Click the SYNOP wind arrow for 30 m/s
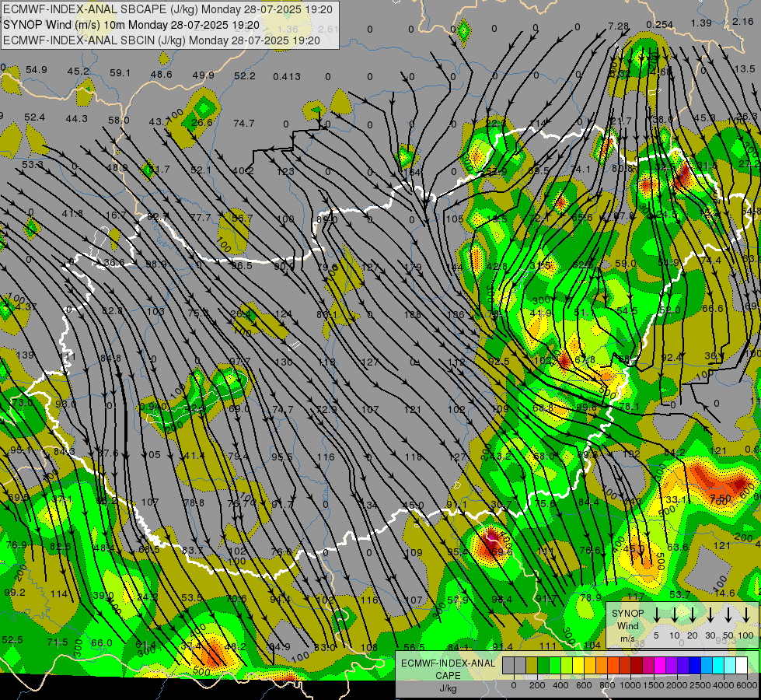761x700 pixels. (710, 614)
